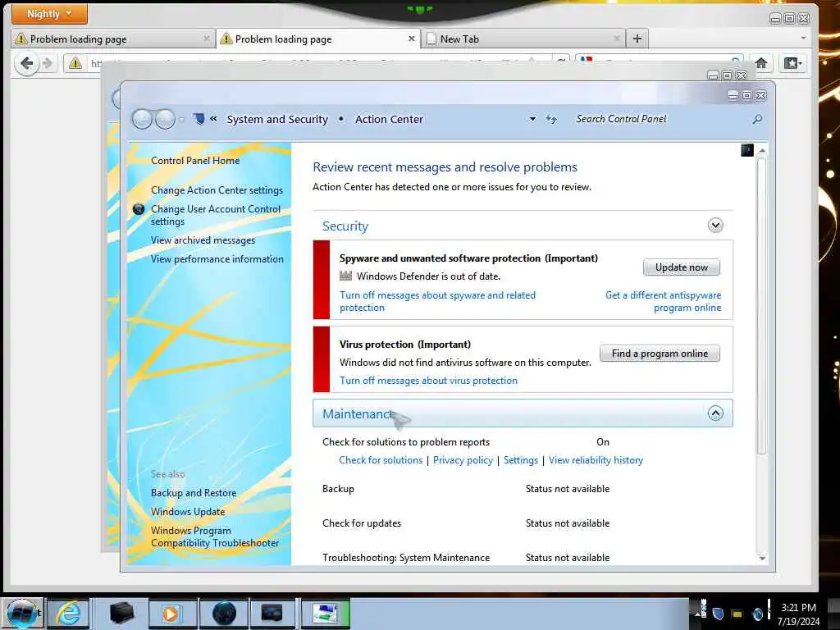Open maintenance Settings link

point(521,460)
